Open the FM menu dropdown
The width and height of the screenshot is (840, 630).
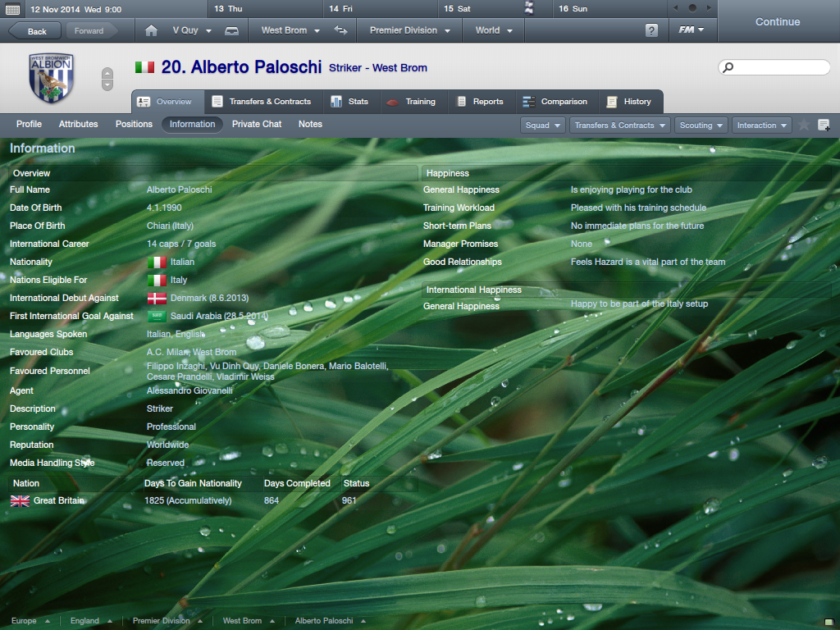[691, 30]
